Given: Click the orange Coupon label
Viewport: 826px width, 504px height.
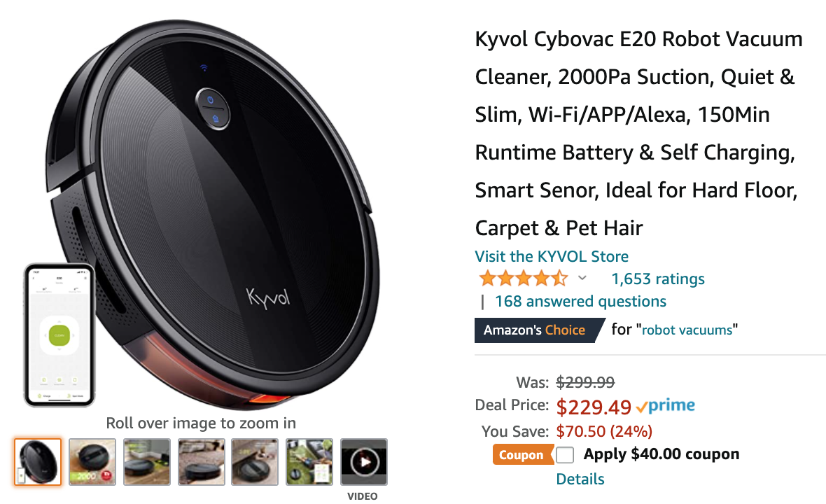Looking at the screenshot, I should pyautogui.click(x=521, y=455).
